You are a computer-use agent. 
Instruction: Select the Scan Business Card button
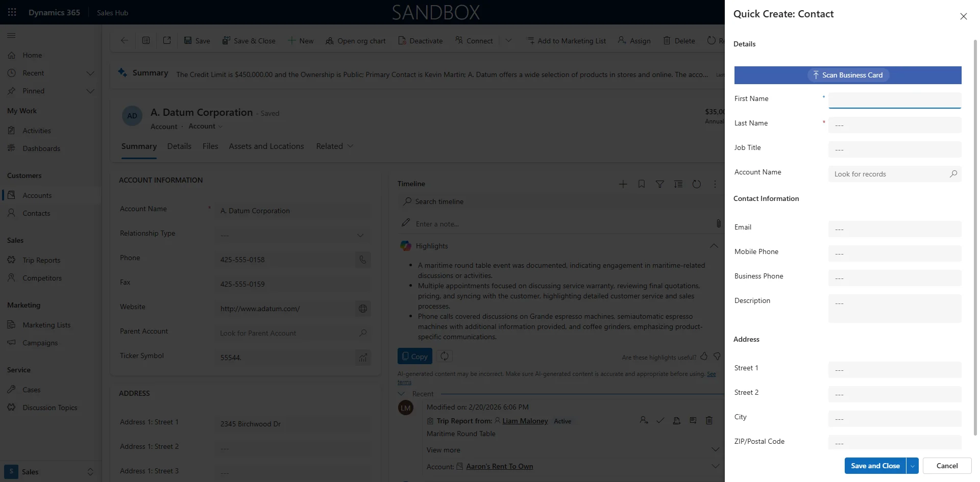tap(847, 75)
